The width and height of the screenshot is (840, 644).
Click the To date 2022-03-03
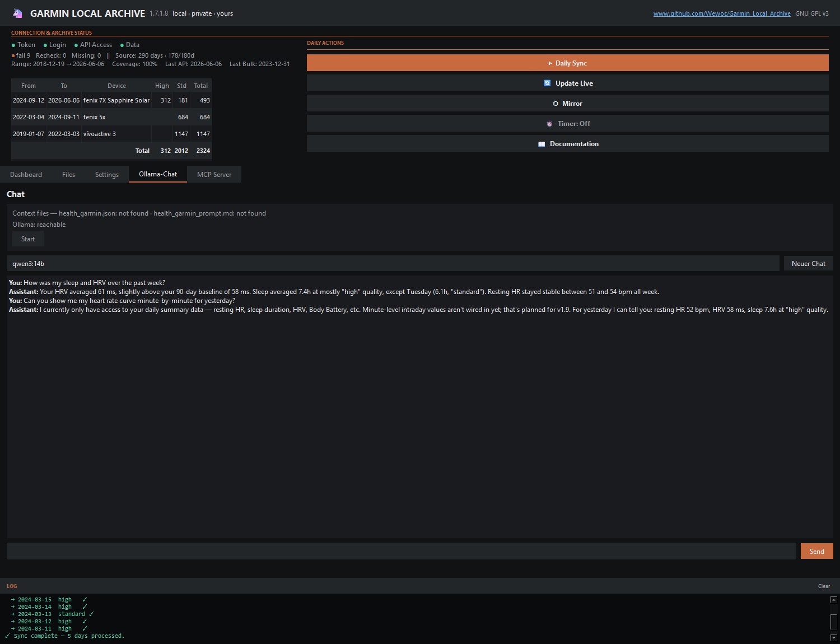coord(64,134)
